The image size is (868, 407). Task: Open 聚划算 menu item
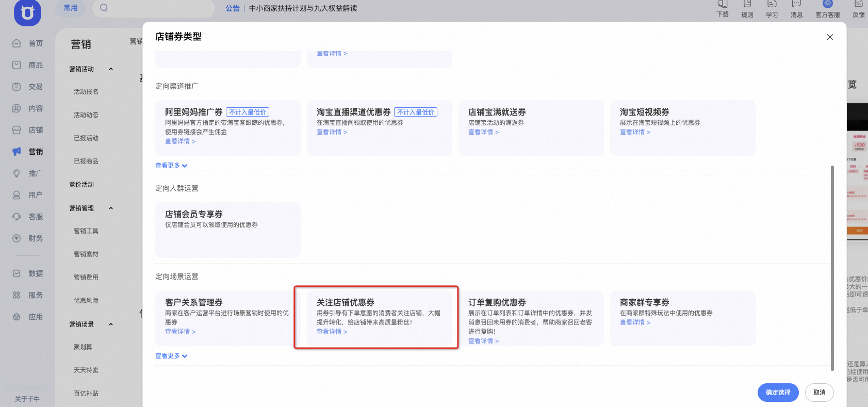coord(83,347)
